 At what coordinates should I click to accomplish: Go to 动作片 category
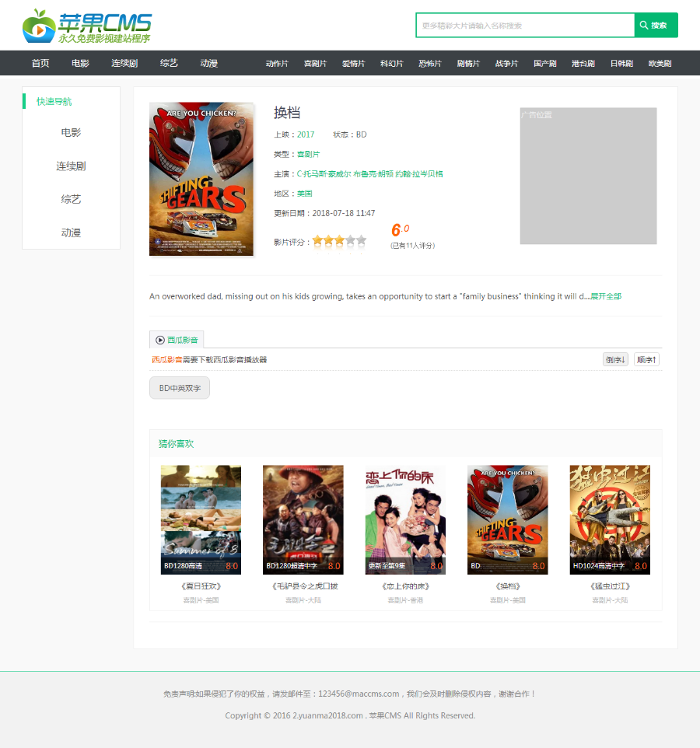(x=277, y=64)
